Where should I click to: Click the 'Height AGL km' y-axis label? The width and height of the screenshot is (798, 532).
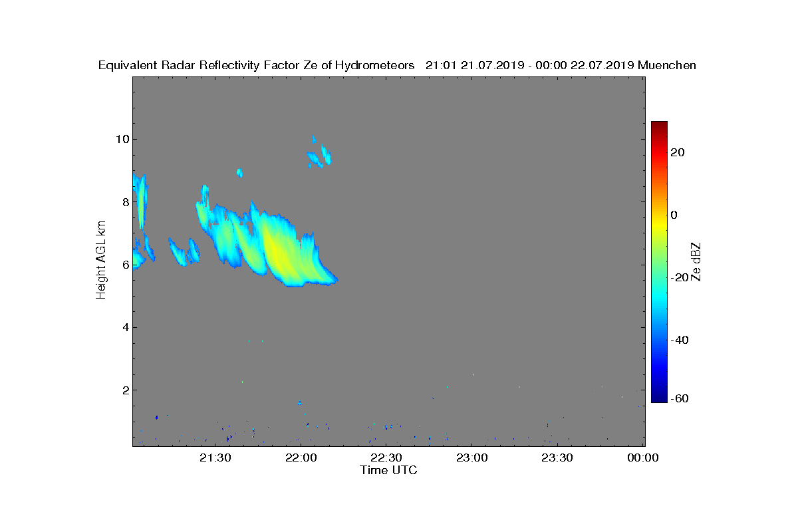[101, 259]
